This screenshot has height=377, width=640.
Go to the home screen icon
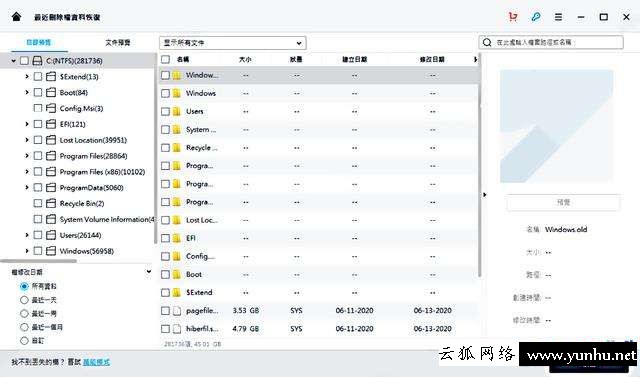click(x=16, y=17)
